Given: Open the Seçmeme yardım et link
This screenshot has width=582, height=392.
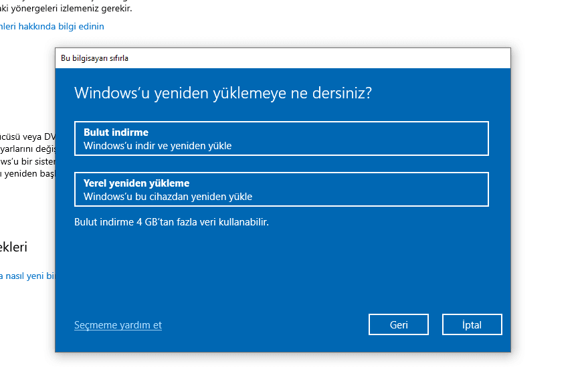Looking at the screenshot, I should tap(118, 325).
